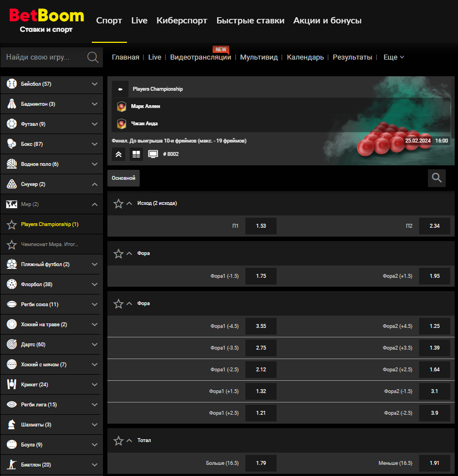Click the Bandy ball icon
This screenshot has width=458, height=476.
12,364
